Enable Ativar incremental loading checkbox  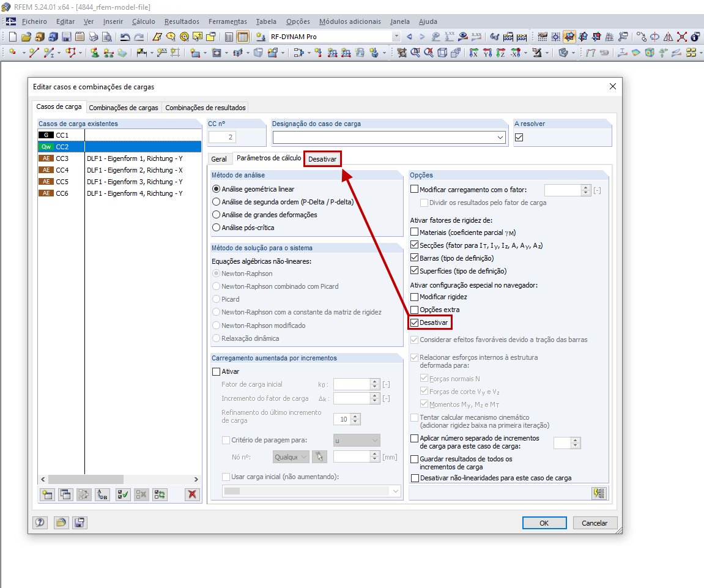coord(217,371)
